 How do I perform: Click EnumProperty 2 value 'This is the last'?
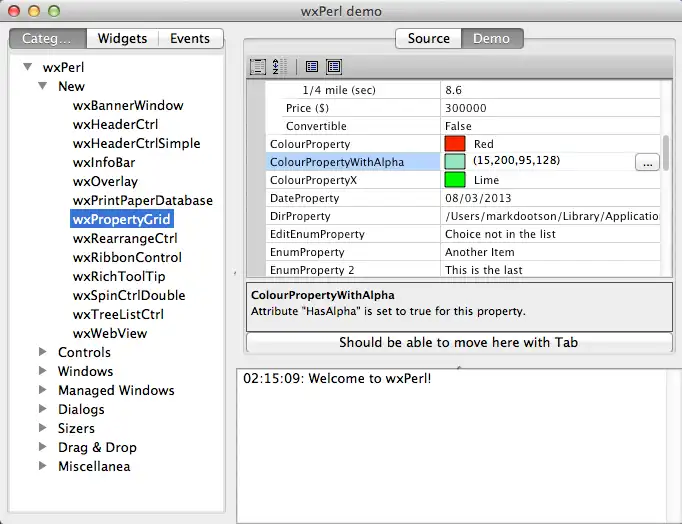tap(484, 270)
